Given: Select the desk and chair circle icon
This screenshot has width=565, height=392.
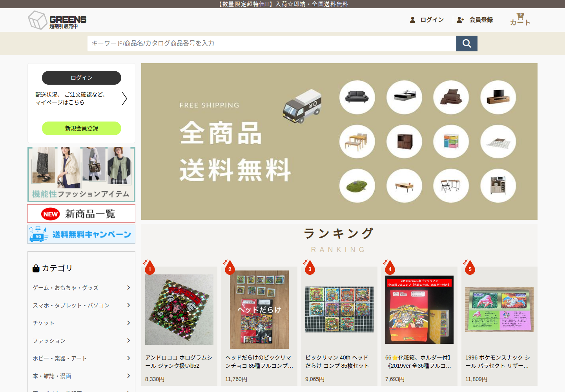Looking at the screenshot, I should (451, 186).
